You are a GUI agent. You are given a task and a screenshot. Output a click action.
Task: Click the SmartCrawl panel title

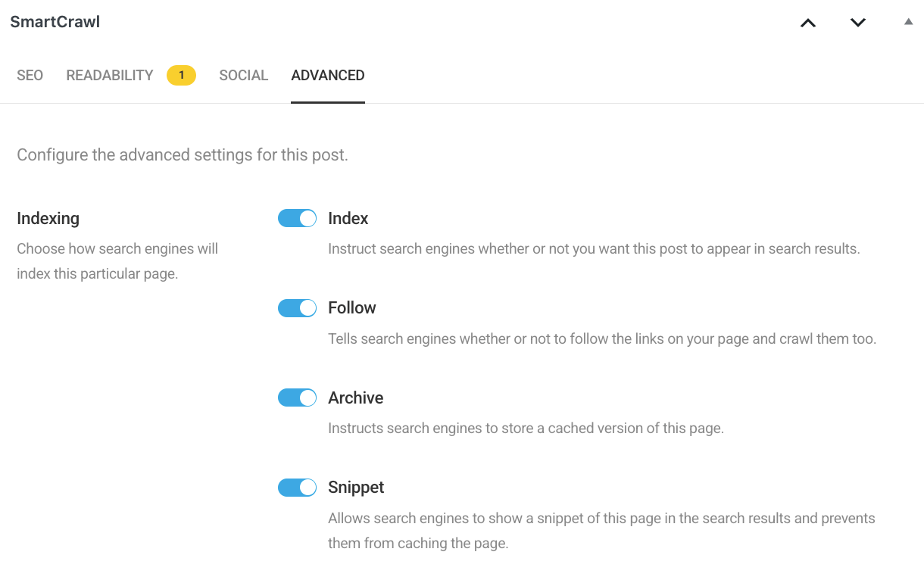pyautogui.click(x=55, y=21)
